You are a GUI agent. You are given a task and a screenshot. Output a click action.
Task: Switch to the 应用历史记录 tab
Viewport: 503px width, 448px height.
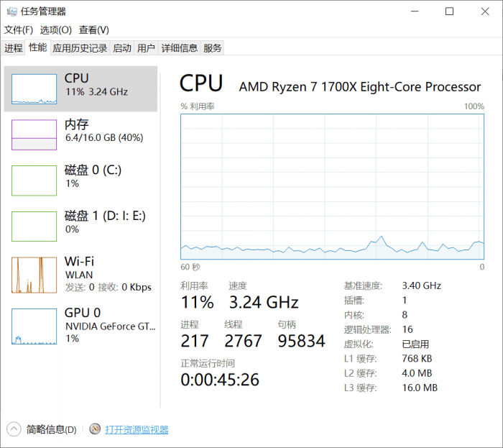click(x=80, y=48)
